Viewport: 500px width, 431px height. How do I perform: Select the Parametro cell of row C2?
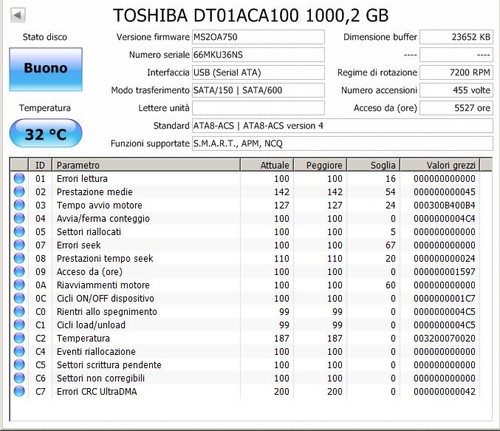tap(83, 338)
